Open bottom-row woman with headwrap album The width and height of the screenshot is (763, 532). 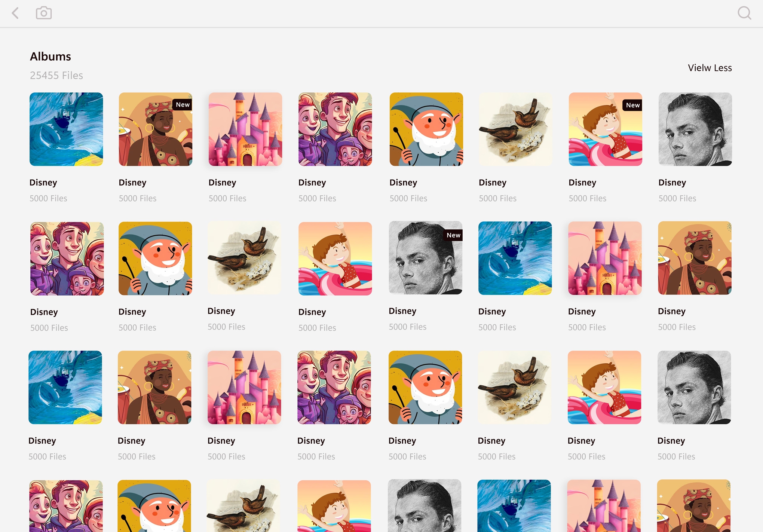[x=694, y=505]
